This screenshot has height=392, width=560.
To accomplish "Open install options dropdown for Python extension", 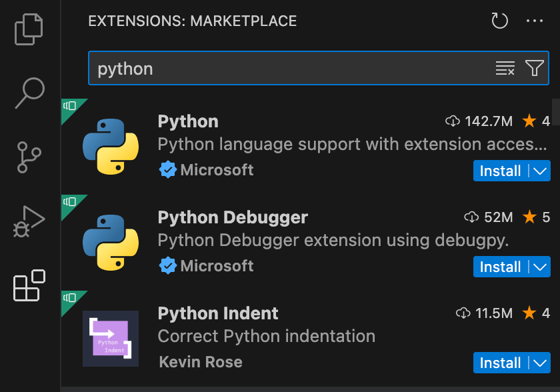I will click(x=539, y=171).
